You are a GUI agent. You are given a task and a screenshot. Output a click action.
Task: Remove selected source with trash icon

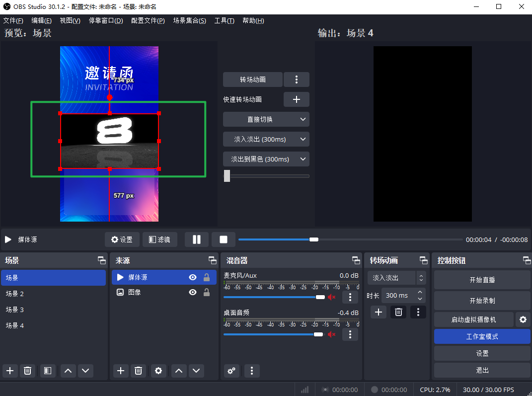point(139,370)
